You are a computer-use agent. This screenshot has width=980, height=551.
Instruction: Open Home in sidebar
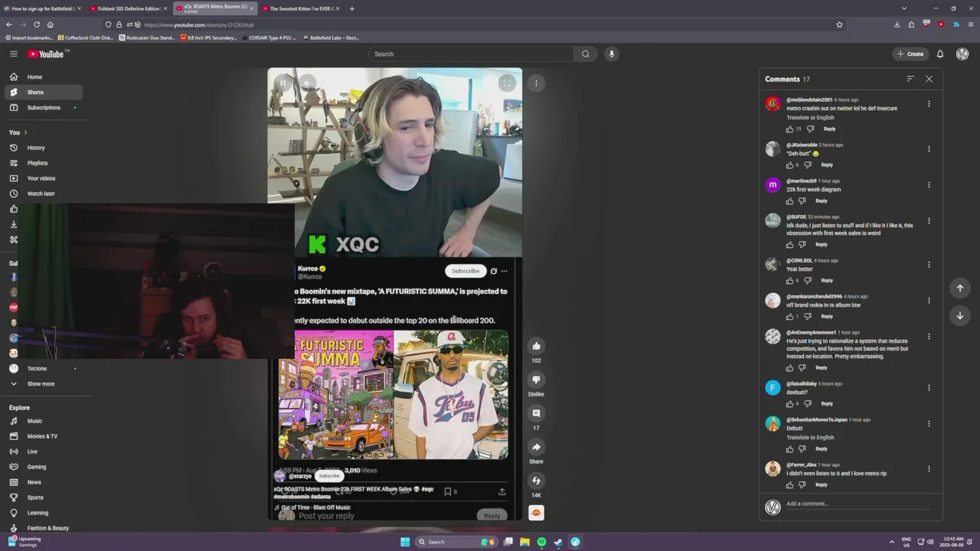pyautogui.click(x=44, y=77)
